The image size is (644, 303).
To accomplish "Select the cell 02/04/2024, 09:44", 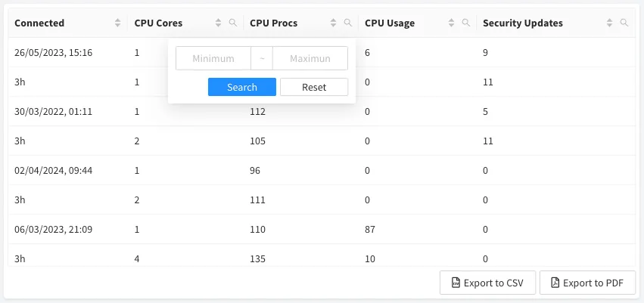I will pos(54,171).
